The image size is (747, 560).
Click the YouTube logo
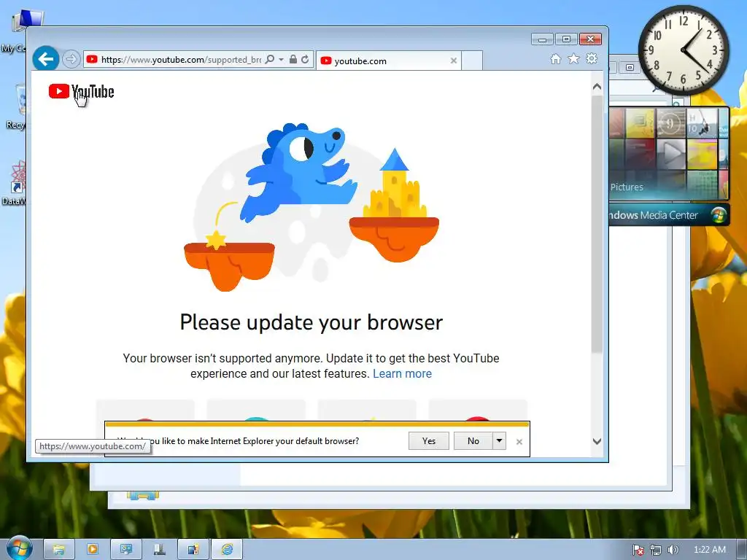(82, 91)
